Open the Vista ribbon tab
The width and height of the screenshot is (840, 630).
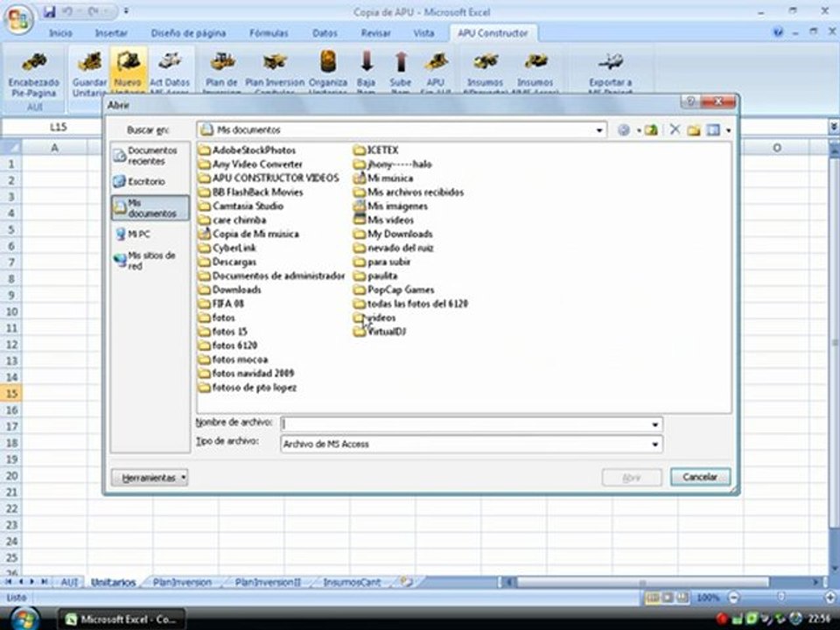coord(423,33)
